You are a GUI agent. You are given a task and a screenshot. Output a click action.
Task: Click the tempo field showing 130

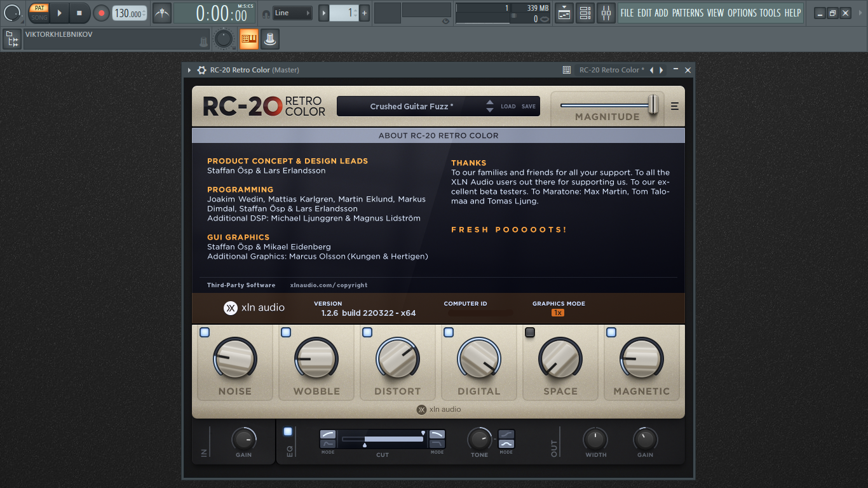pos(129,13)
